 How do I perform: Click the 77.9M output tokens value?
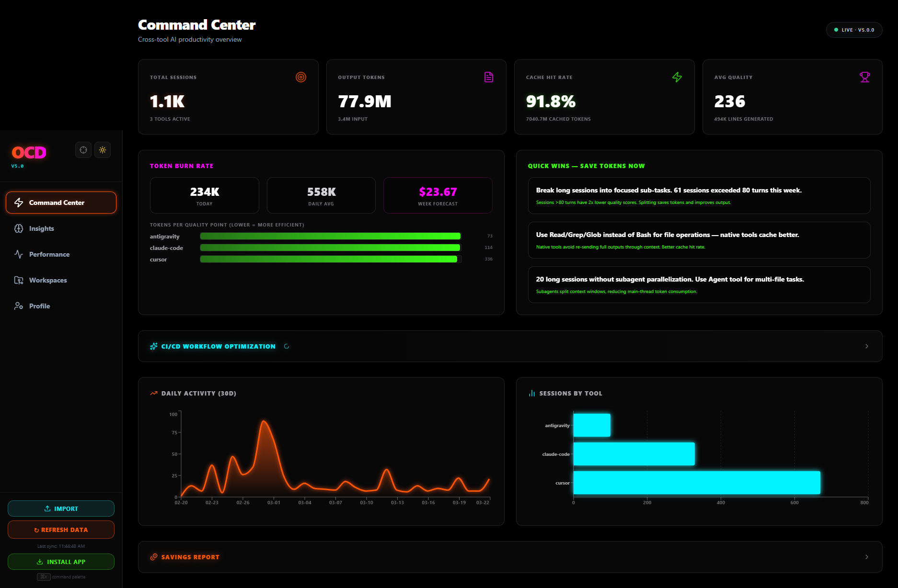coord(365,102)
